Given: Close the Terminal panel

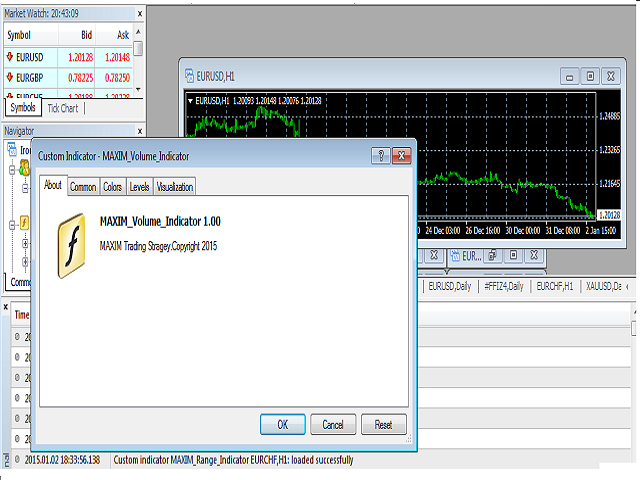Looking at the screenshot, I should [6, 307].
